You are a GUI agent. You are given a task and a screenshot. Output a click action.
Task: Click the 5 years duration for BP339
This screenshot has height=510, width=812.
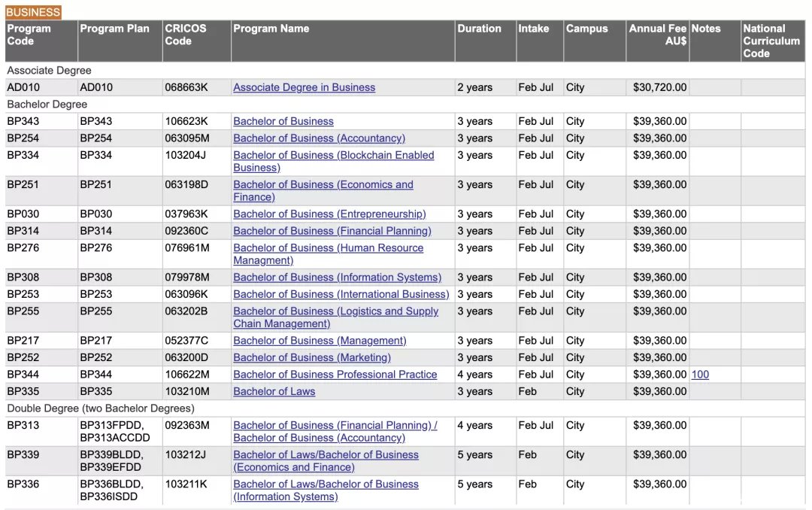474,455
